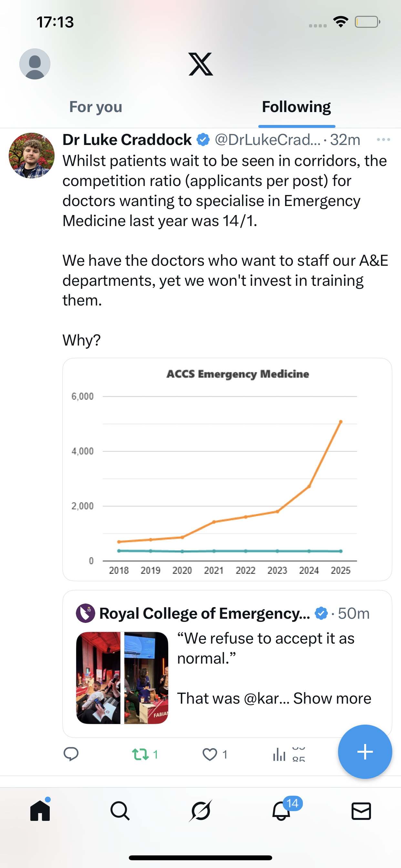Open Dr Luke Craddock's profile picture
This screenshot has width=401, height=868.
coord(32,156)
